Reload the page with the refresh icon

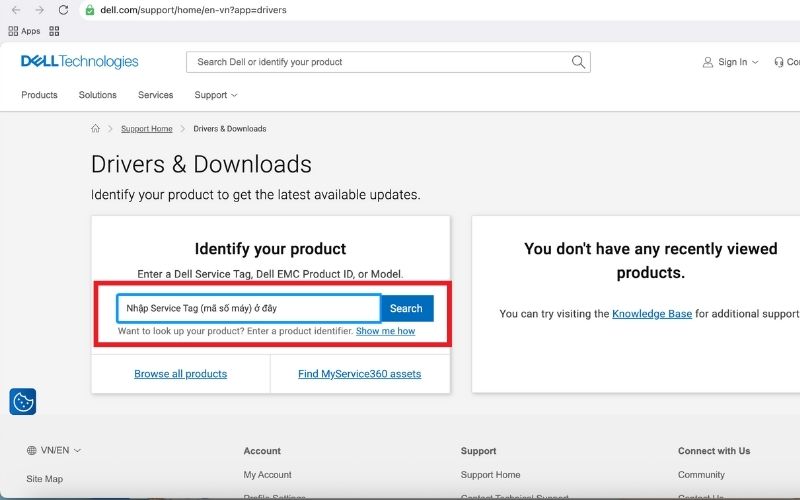click(63, 10)
